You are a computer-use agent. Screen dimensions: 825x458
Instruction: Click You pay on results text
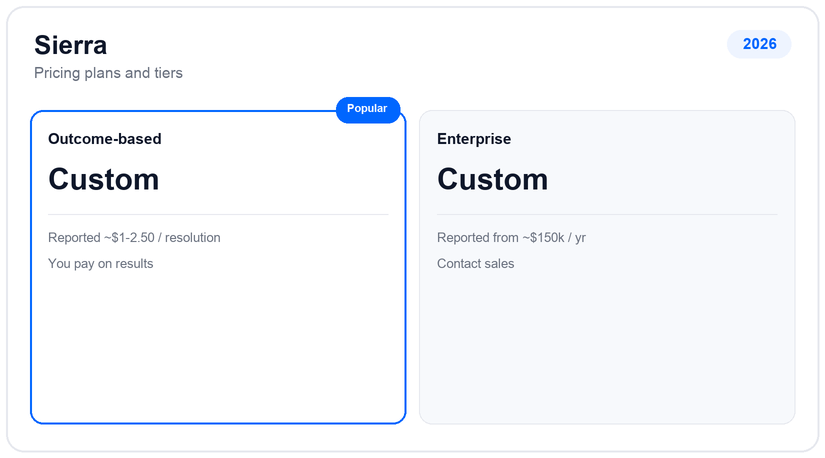point(100,264)
